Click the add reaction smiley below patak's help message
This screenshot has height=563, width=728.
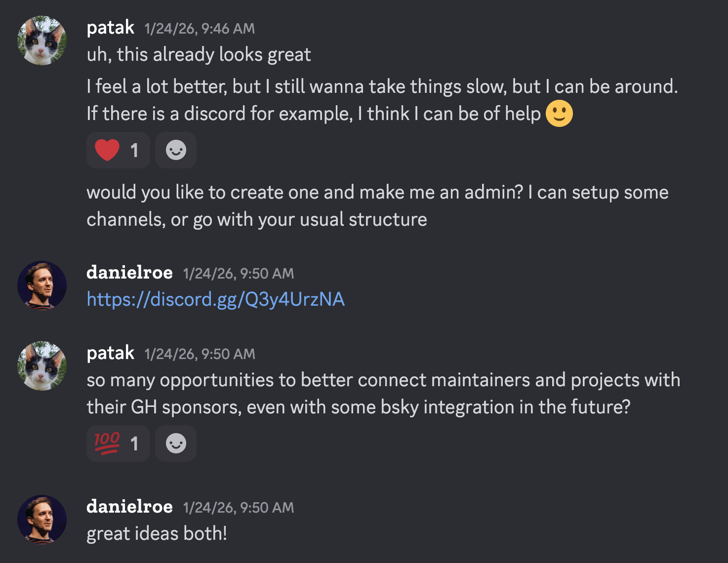175,150
